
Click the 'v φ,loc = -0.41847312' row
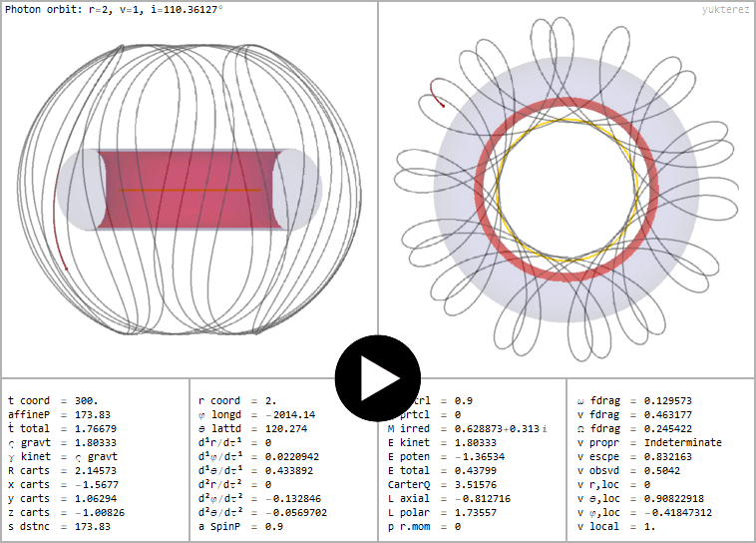click(644, 513)
